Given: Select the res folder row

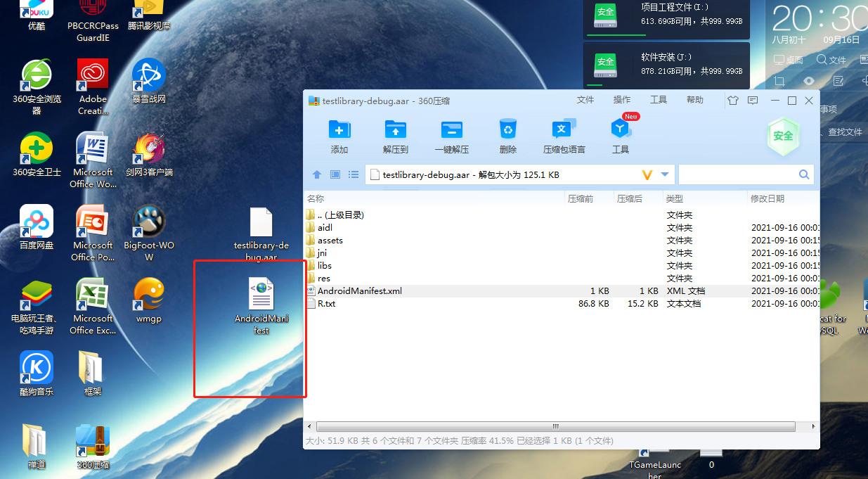Looking at the screenshot, I should (562, 279).
